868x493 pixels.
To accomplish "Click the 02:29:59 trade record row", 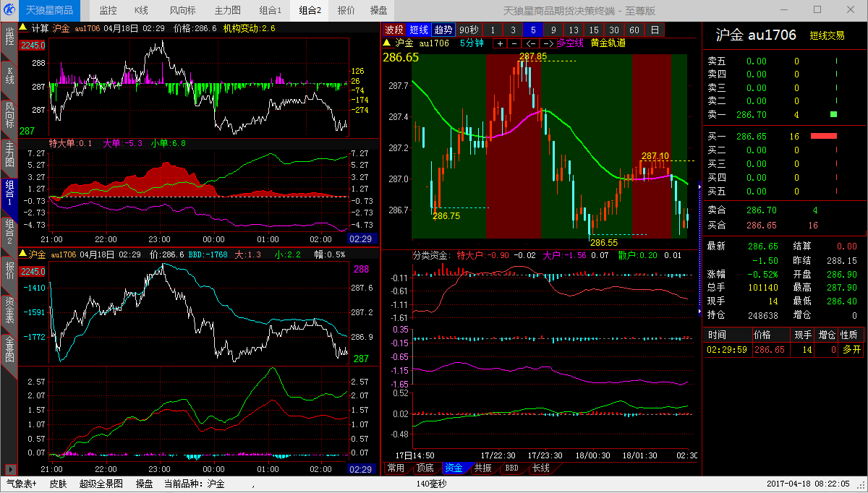I will (x=783, y=350).
